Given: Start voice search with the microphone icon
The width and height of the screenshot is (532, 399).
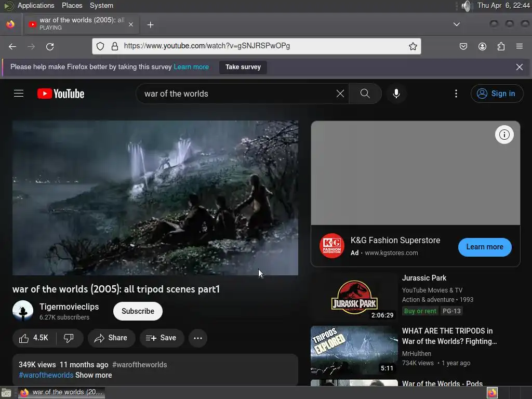Looking at the screenshot, I should 396,94.
